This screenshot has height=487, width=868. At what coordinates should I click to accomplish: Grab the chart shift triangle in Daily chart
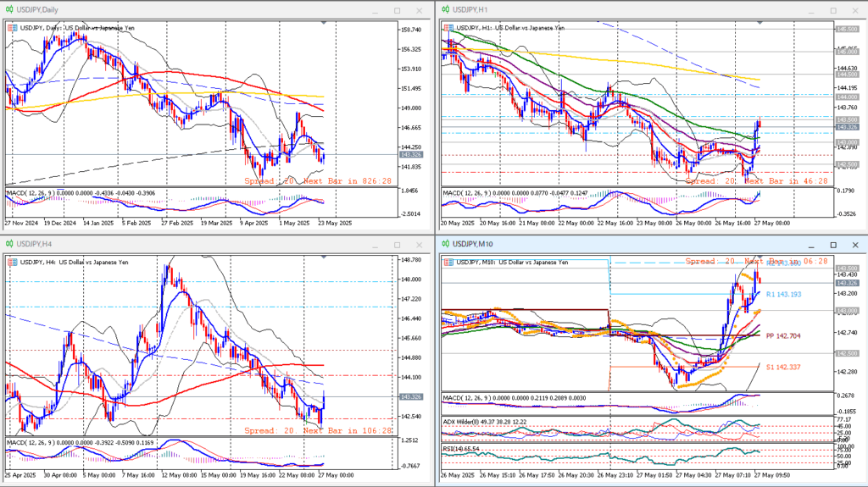pos(324,23)
